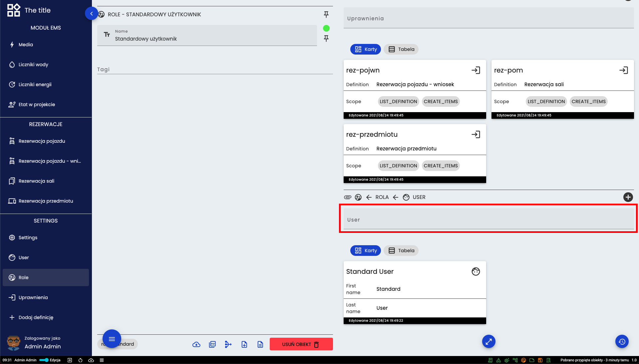This screenshot has width=639, height=364.
Task: Open Rezerwacja pojazdu menu item
Action: (x=46, y=141)
